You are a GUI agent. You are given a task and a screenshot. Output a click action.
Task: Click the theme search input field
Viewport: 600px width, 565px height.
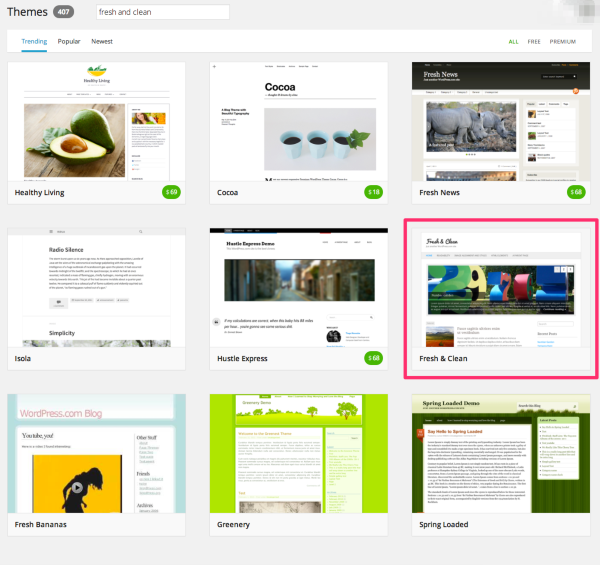coord(162,12)
